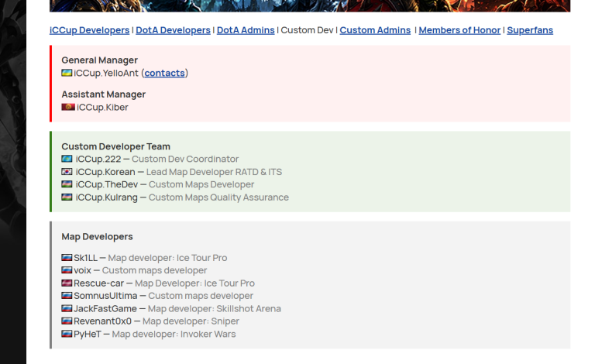Image resolution: width=595 pixels, height=364 pixels.
Task: Click the flag icon next to Sk1LL
Action: [x=67, y=257]
